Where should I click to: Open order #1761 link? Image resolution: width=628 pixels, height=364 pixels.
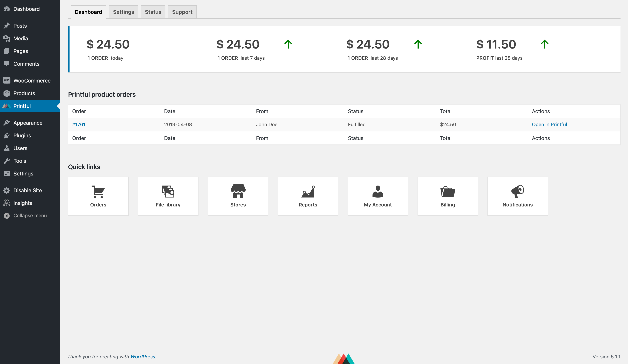pyautogui.click(x=79, y=125)
